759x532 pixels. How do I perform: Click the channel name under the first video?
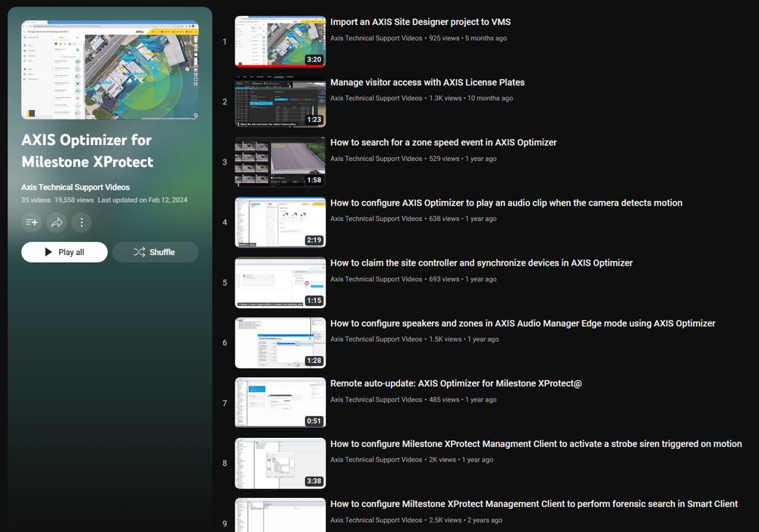[376, 38]
